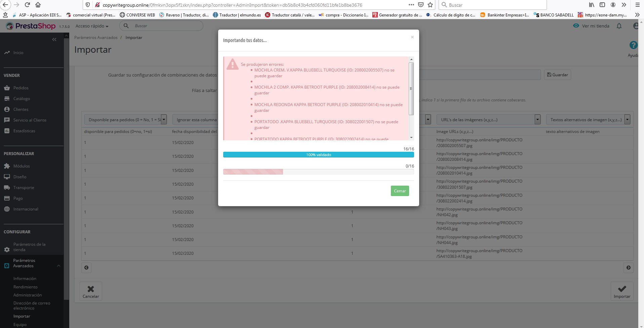
Task: Click the Catálogo store icon
Action: 7,99
